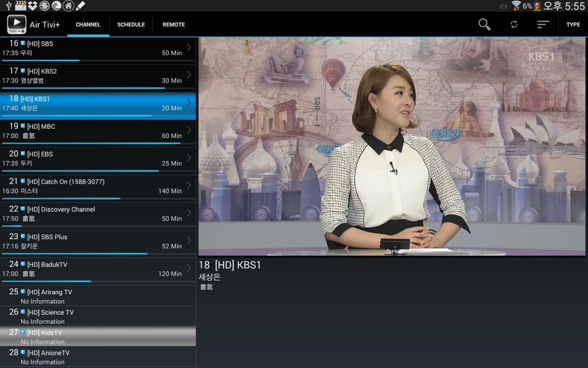Expand chevron for channel 21 Catch On
588x368 pixels.
pyautogui.click(x=189, y=185)
